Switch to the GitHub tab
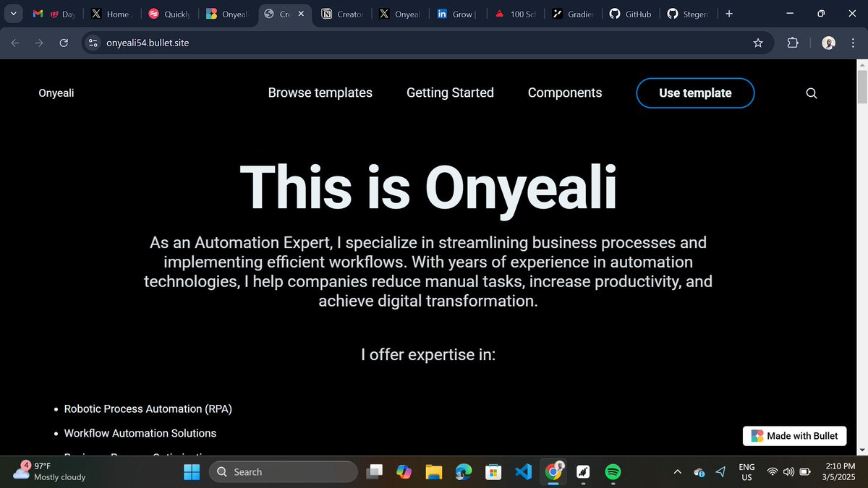Screen dimensions: 868x488 coord(630,14)
